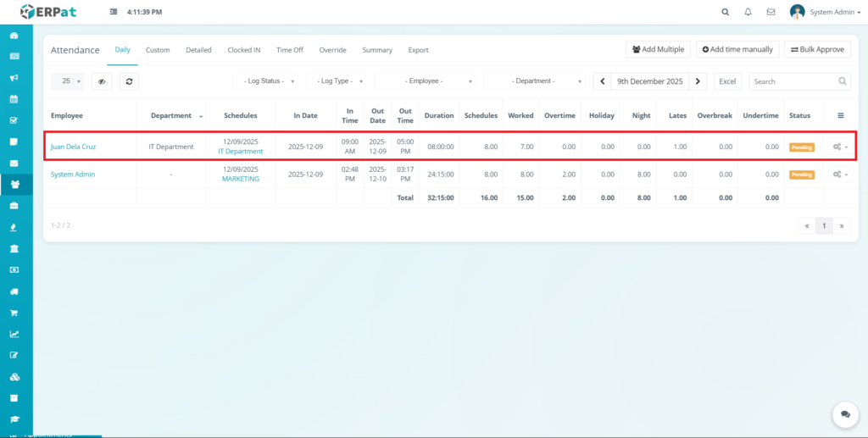The height and width of the screenshot is (438, 868).
Task: Click the Bulk Approve button
Action: coord(817,49)
